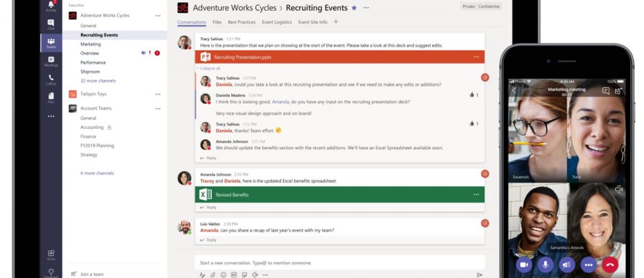This screenshot has width=644, height=278.
Task: Open the sticker picker
Action: pos(245,275)
